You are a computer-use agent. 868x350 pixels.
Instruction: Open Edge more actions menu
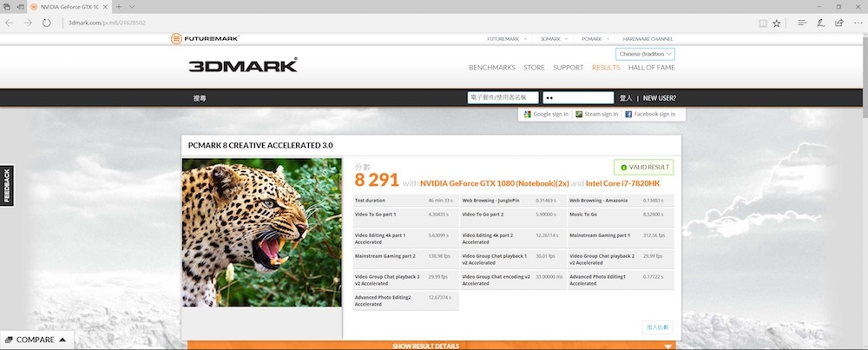(x=858, y=23)
